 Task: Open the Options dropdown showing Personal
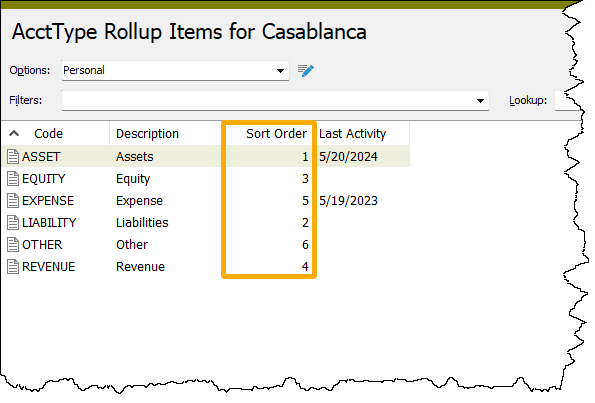[x=175, y=71]
